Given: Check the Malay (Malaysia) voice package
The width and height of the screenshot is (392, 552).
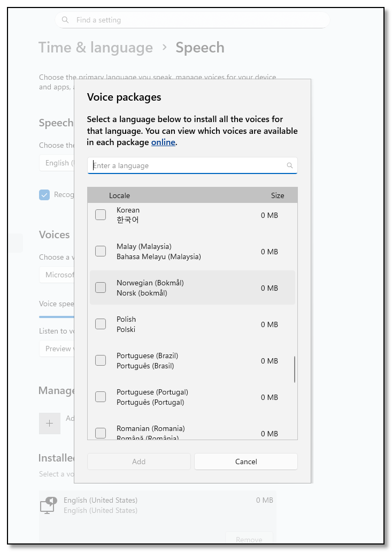Looking at the screenshot, I should click(100, 251).
